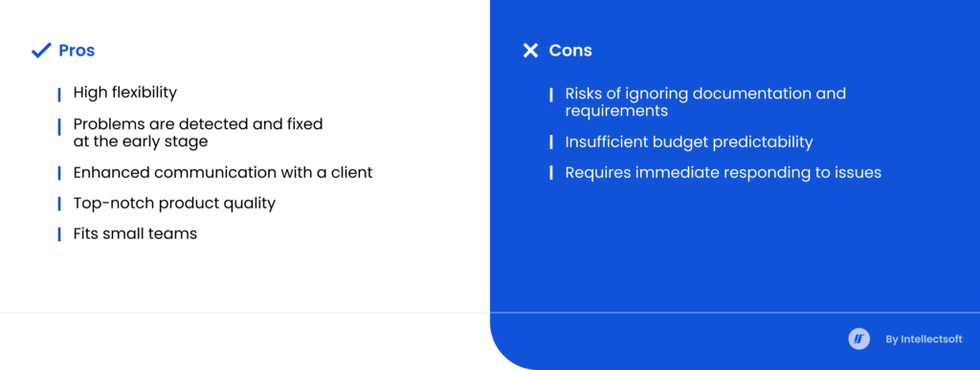This screenshot has width=980, height=370.
Task: Select the 'Fits small teams' item
Action: click(135, 234)
